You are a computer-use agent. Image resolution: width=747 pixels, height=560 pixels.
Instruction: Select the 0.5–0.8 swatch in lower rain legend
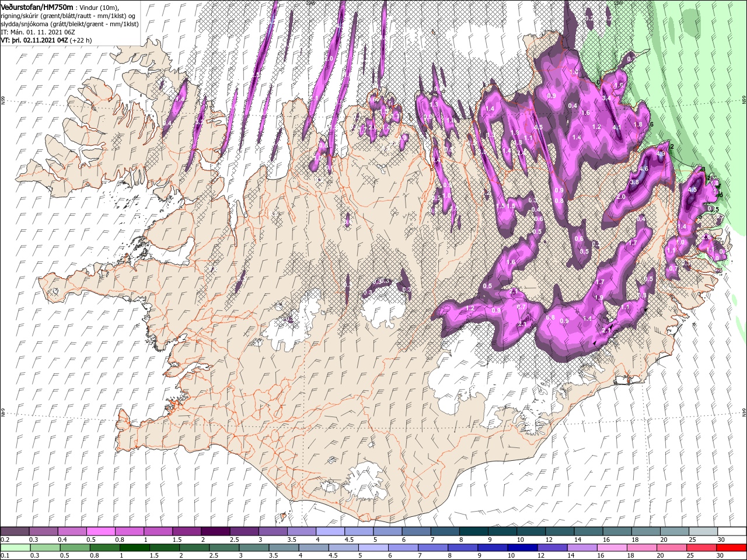pyautogui.click(x=75, y=548)
